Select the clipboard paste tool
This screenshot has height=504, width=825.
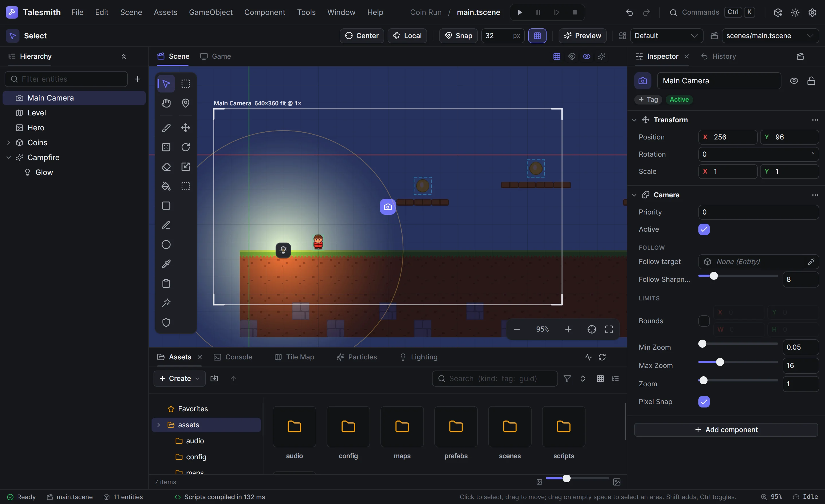(166, 283)
